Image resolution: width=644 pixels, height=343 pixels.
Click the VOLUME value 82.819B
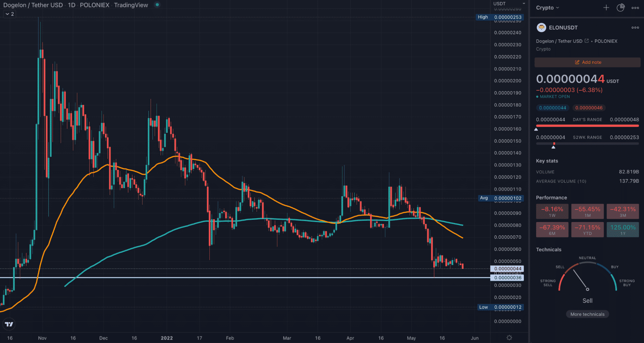[629, 172]
